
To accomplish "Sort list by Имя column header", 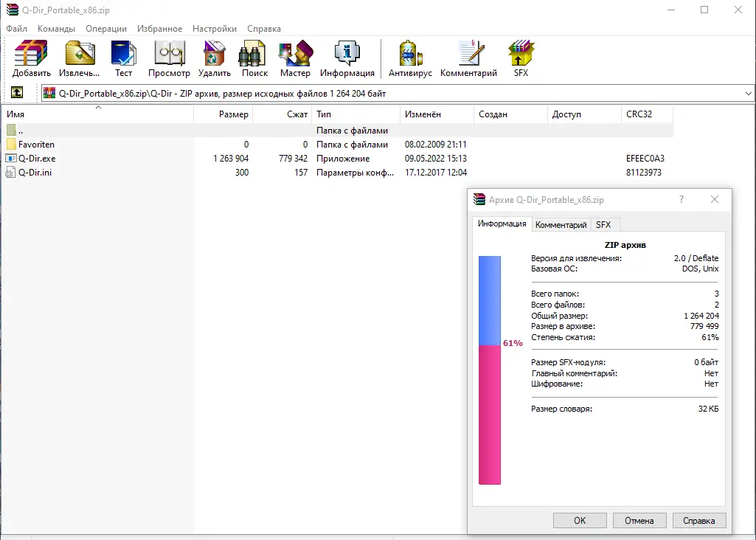I will coord(98,114).
